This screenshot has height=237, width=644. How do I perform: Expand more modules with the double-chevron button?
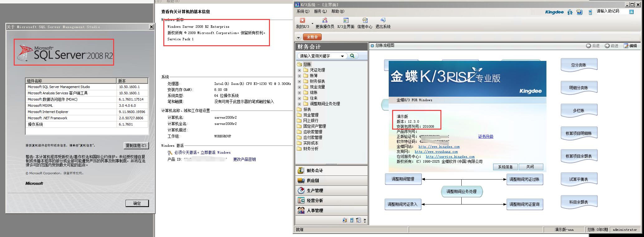pyautogui.click(x=365, y=220)
